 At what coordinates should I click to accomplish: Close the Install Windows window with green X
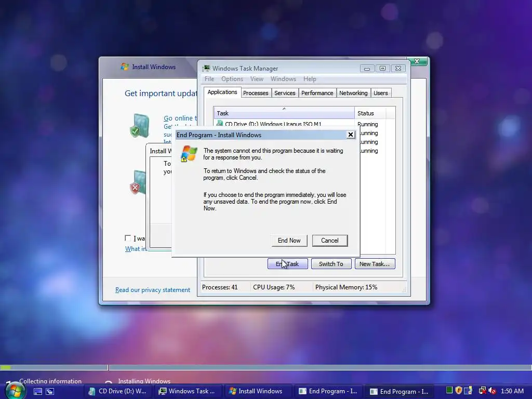pyautogui.click(x=418, y=61)
